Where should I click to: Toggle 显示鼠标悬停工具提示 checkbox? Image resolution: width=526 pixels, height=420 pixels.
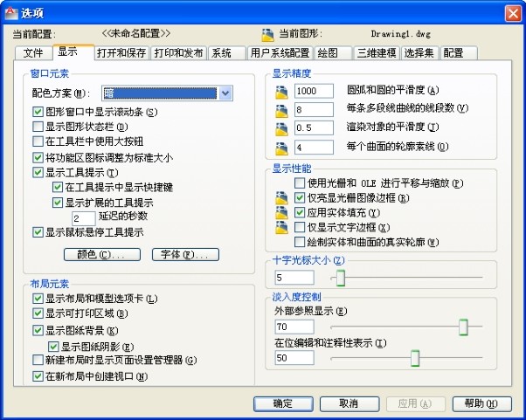click(38, 232)
